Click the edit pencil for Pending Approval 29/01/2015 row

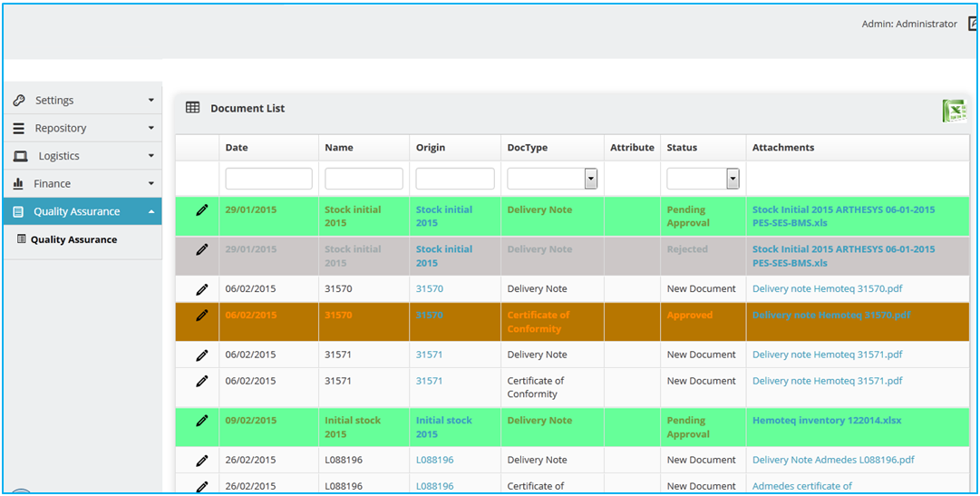(202, 210)
